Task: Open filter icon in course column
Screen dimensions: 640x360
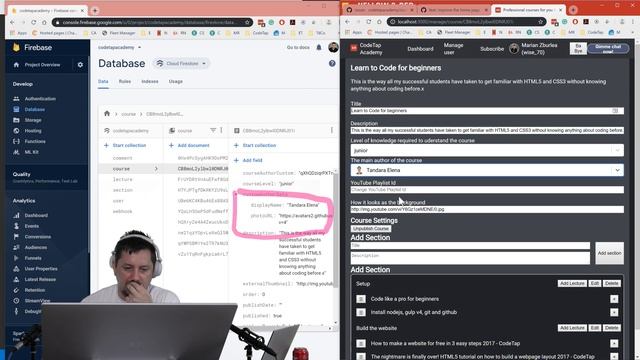Action: 213,130
